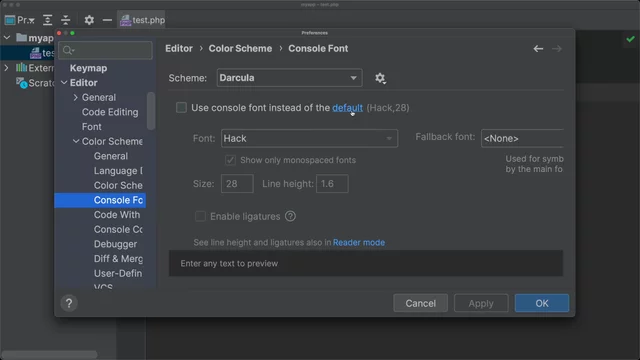The image size is (640, 360).
Task: Click the green inspection checkmark
Action: pos(631,39)
